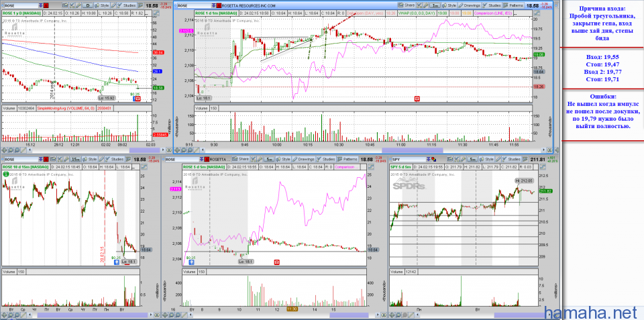This screenshot has height=320, width=644.
Task: Click the highlighted 11:30 time marker on 5m chart
Action: pos(292,308)
